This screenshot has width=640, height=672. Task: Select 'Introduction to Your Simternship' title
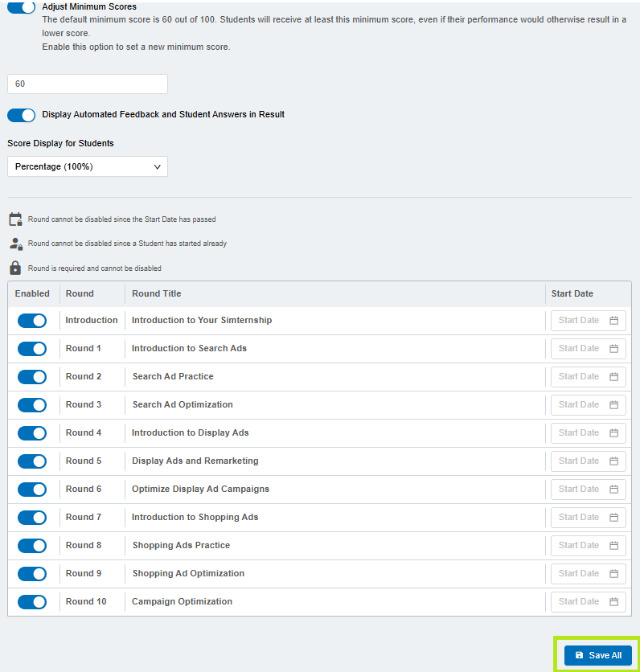[x=202, y=320]
